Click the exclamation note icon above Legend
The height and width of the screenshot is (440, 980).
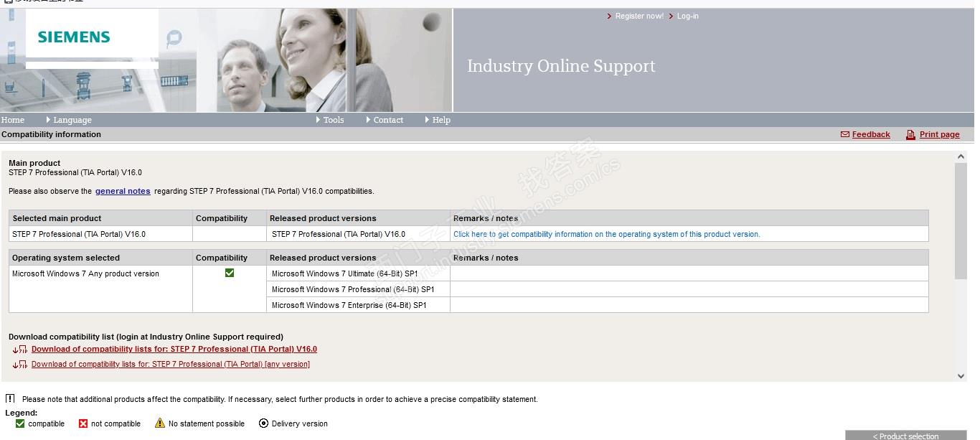tap(10, 398)
